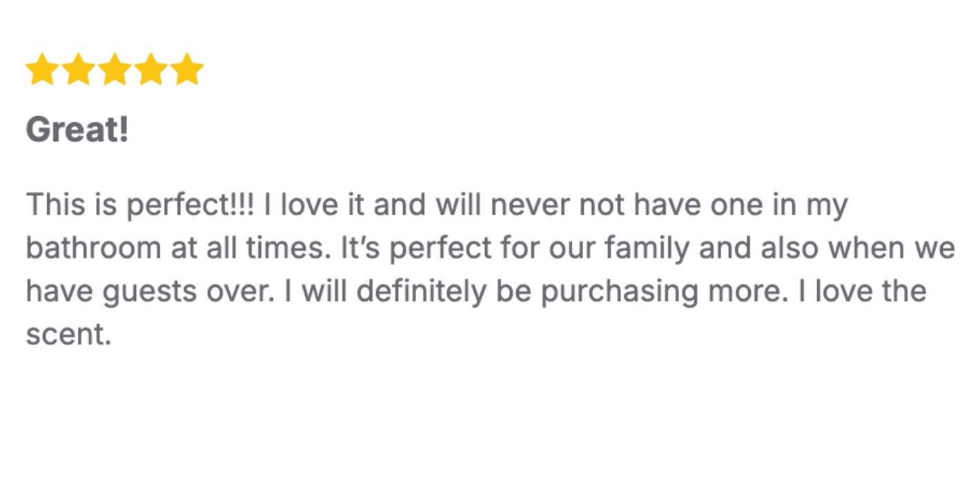Click the word "family" in the review
Viewport: 980px width, 490px height.
(645, 248)
